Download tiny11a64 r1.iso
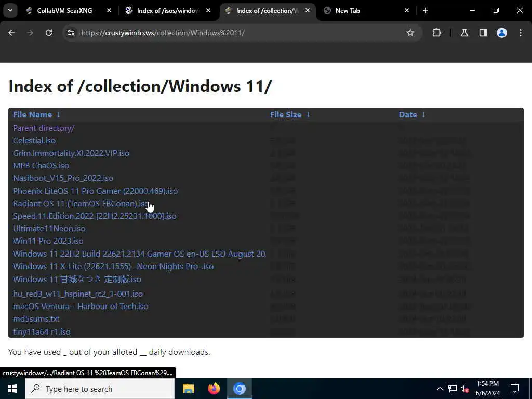The width and height of the screenshot is (532, 399). (42, 332)
